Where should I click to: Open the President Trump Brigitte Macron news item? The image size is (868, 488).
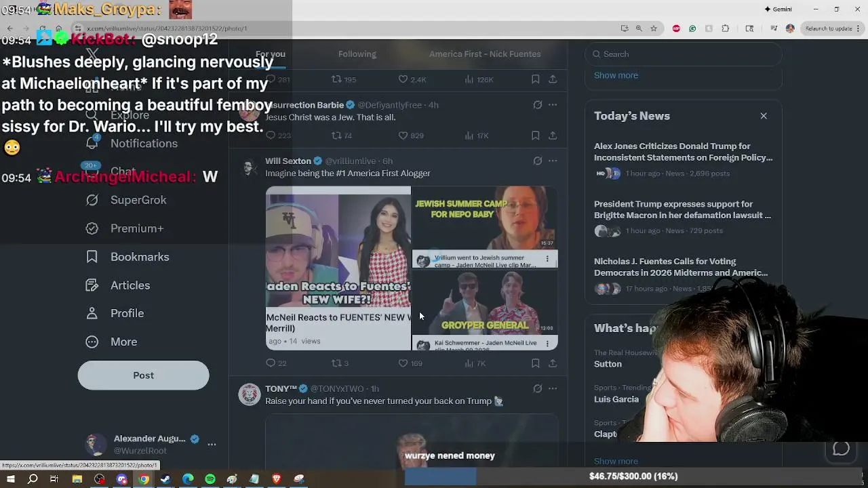click(x=683, y=217)
